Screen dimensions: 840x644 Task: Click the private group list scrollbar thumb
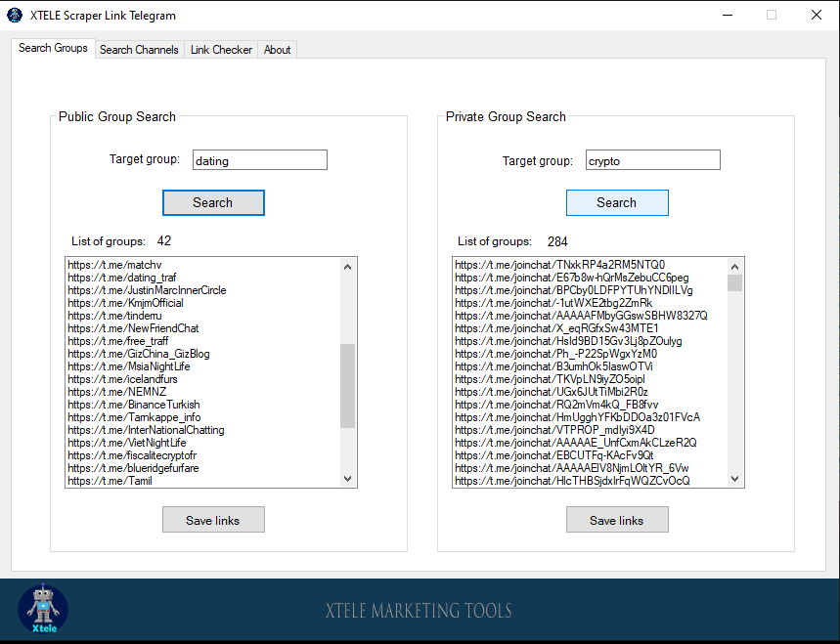click(735, 282)
